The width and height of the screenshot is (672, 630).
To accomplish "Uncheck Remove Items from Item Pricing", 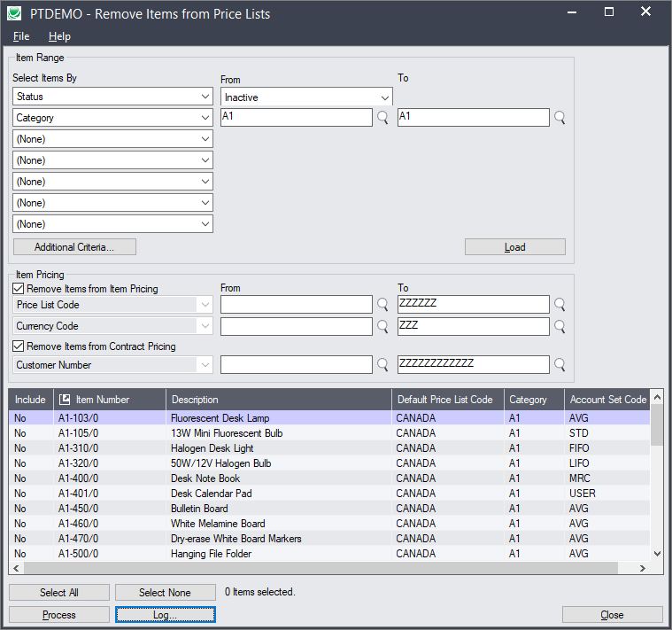I will [x=19, y=289].
